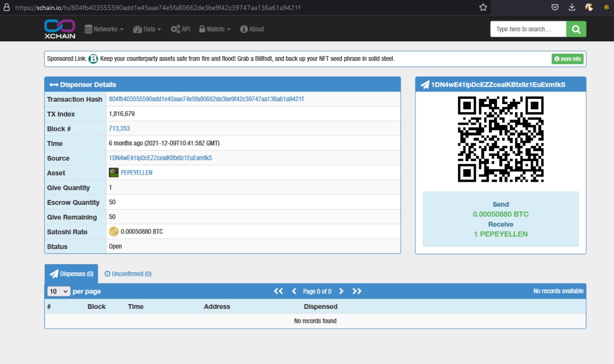Click the Dispenser Details panel header
Screen dimensions: 614x364
coord(223,84)
